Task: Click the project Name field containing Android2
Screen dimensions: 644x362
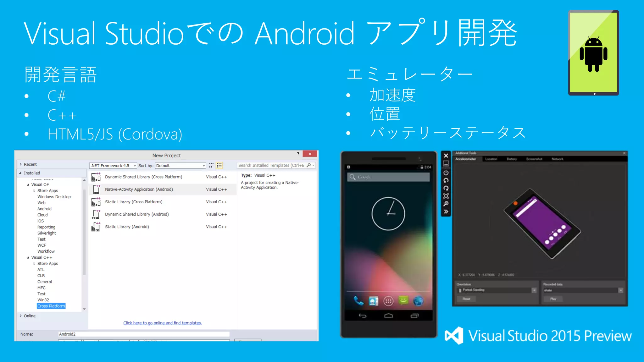Action: coord(144,334)
